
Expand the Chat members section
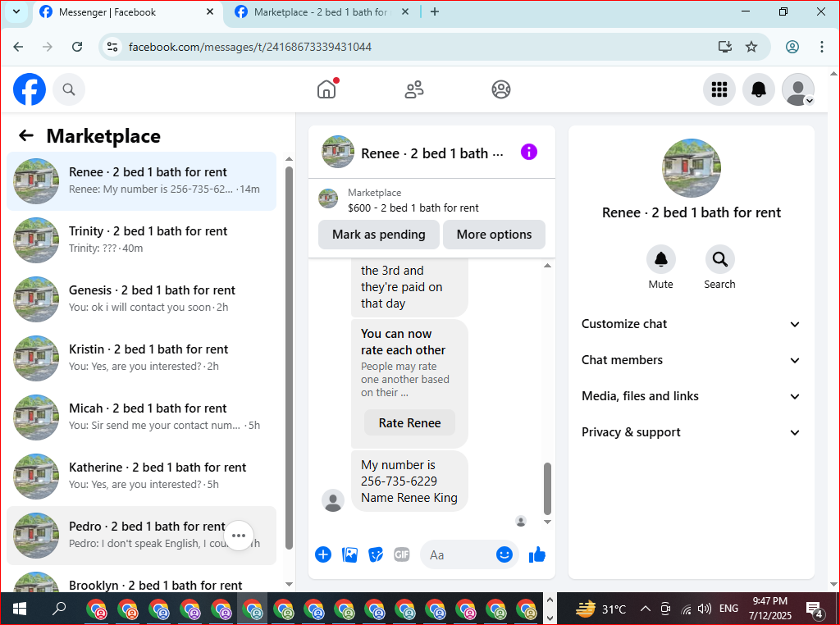691,360
